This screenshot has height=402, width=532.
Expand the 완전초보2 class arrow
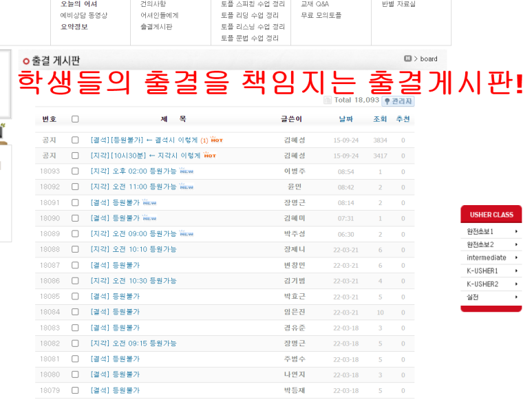pos(516,244)
